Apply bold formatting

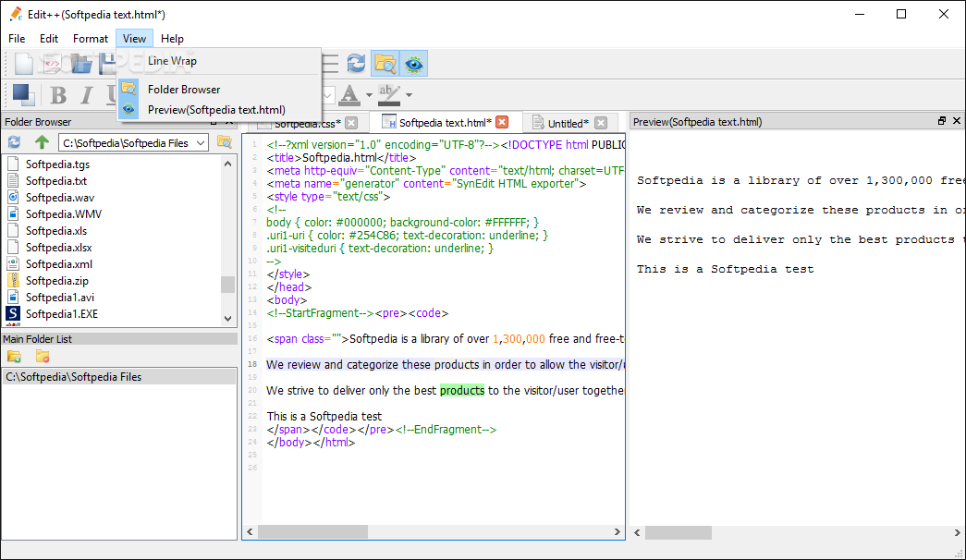click(x=58, y=95)
